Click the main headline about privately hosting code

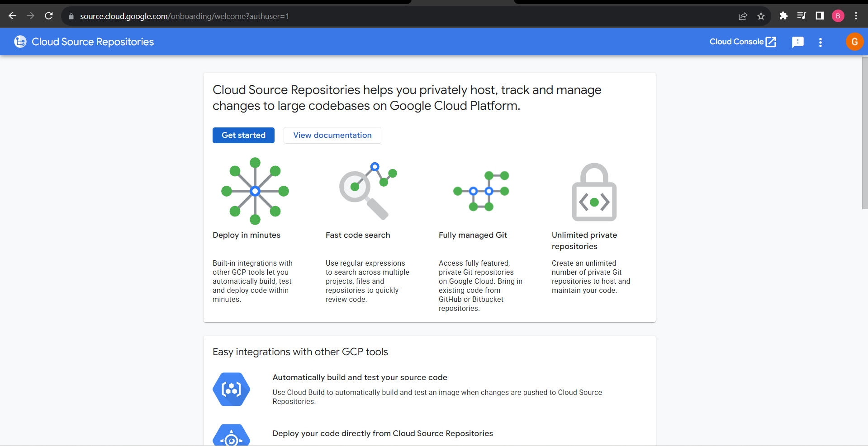click(407, 98)
